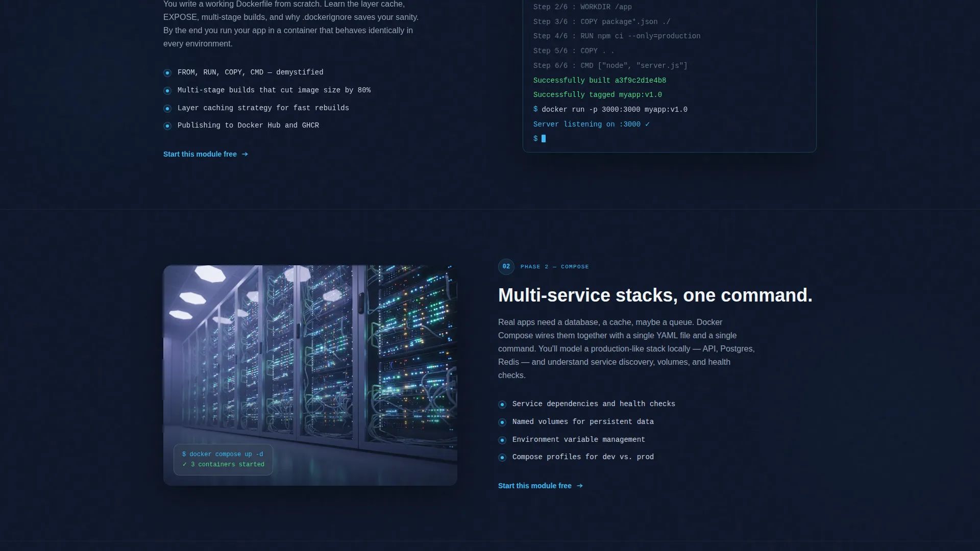The height and width of the screenshot is (551, 980).
Task: Click the server rack image thumbnail
Action: (310, 375)
